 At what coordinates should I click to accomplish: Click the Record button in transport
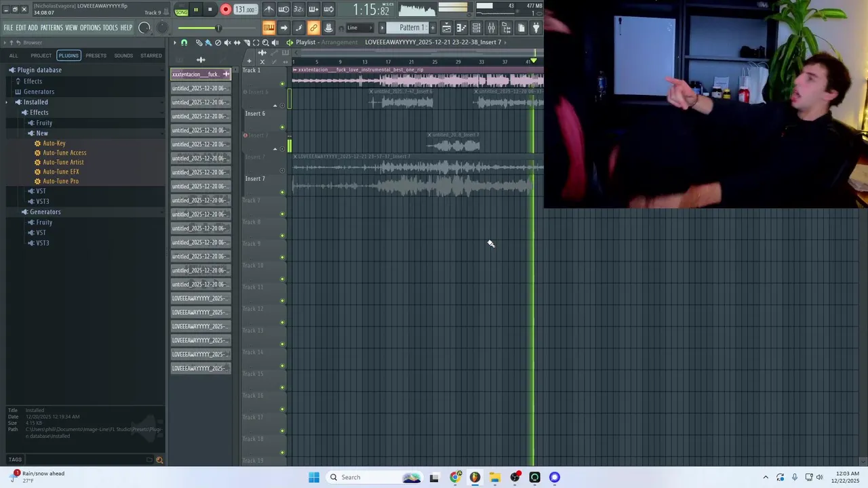click(x=226, y=9)
